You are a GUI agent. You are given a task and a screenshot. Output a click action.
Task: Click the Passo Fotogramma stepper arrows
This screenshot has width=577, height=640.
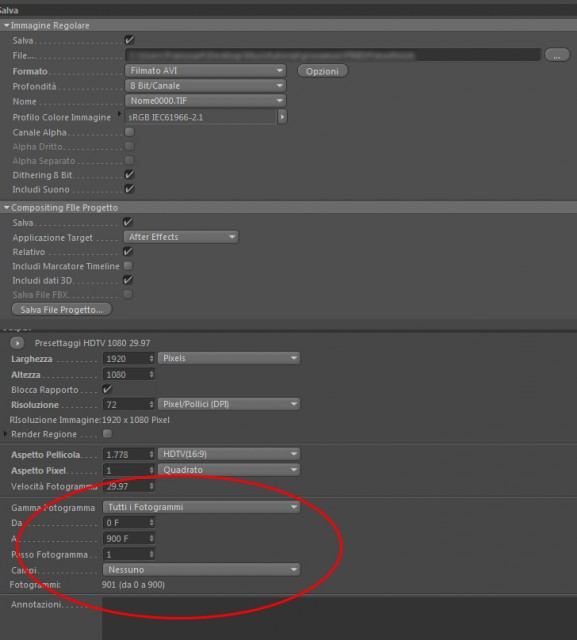[151, 554]
